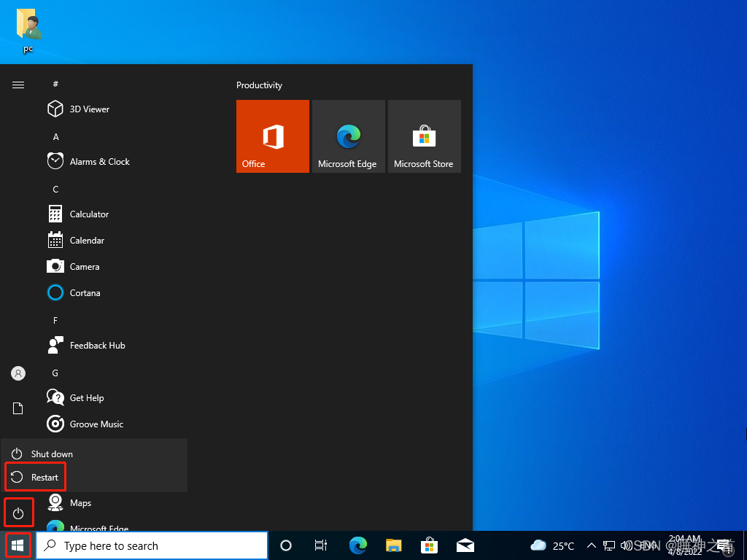747x560 pixels.
Task: Open Task View on the taskbar
Action: (321, 545)
